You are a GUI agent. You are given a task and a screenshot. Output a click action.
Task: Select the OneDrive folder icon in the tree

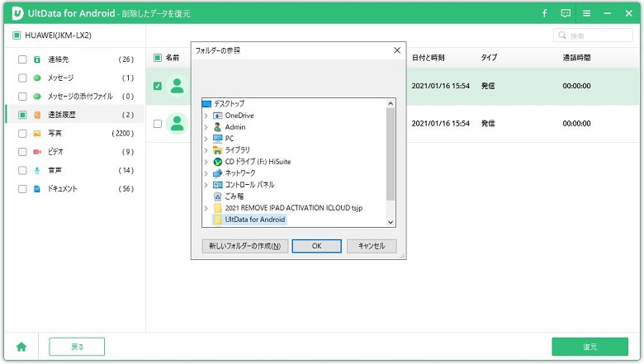(218, 116)
